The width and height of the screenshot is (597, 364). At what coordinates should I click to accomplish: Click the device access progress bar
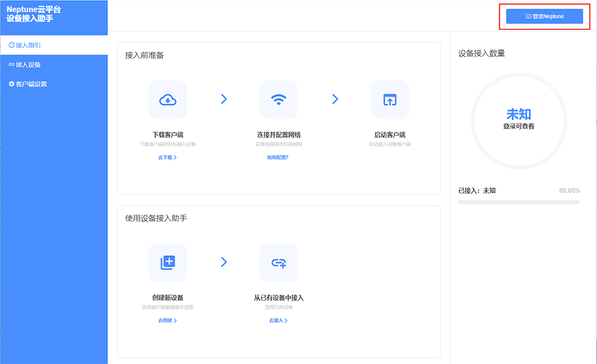click(518, 202)
